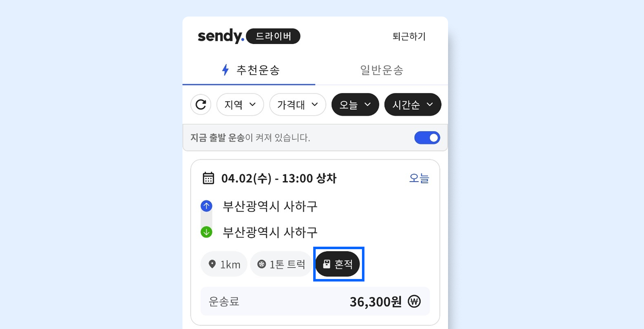Expand the 가격대 price range dropdown
This screenshot has width=644, height=329.
point(297,104)
